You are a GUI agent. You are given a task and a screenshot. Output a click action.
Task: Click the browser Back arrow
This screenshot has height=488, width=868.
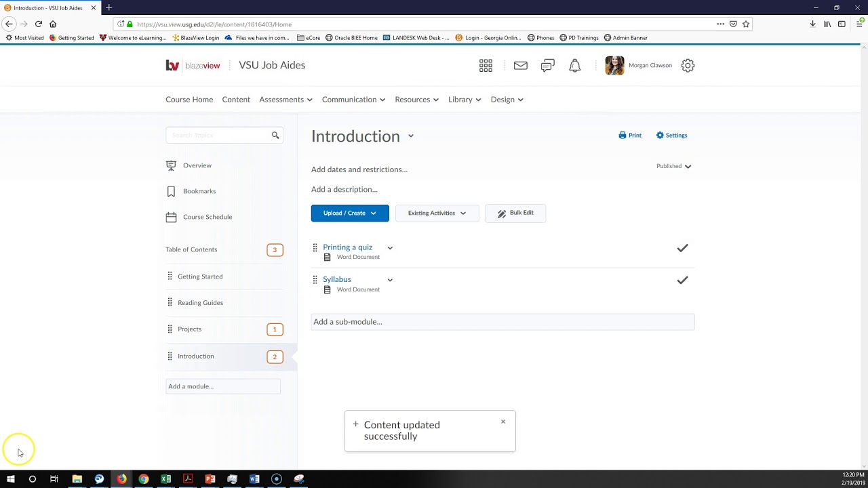(9, 24)
